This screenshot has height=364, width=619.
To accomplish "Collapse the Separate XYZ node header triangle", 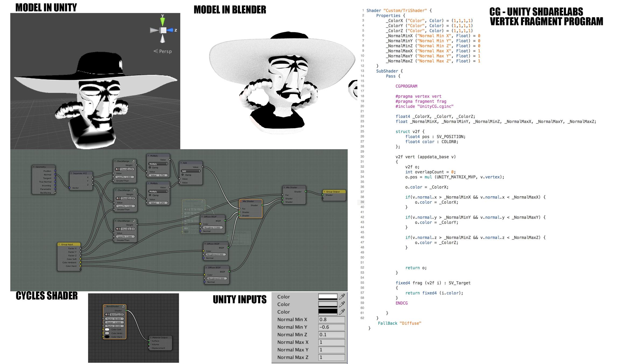I will pyautogui.click(x=71, y=173).
